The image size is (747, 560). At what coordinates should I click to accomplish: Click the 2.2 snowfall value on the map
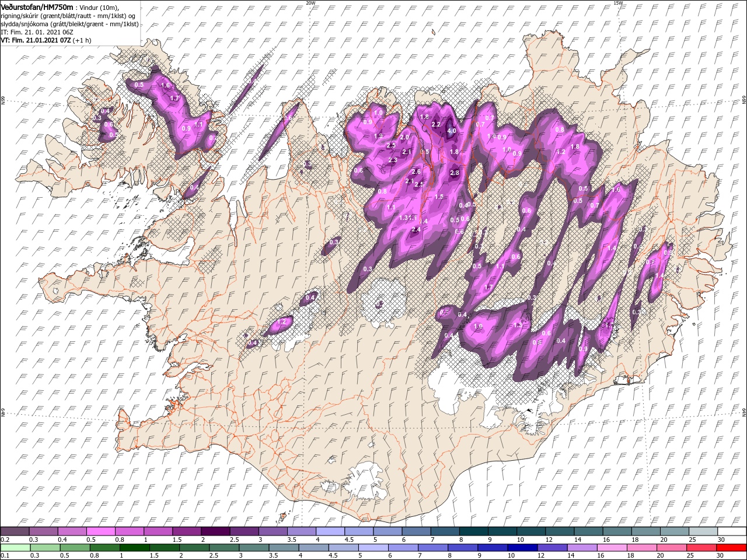click(x=435, y=124)
